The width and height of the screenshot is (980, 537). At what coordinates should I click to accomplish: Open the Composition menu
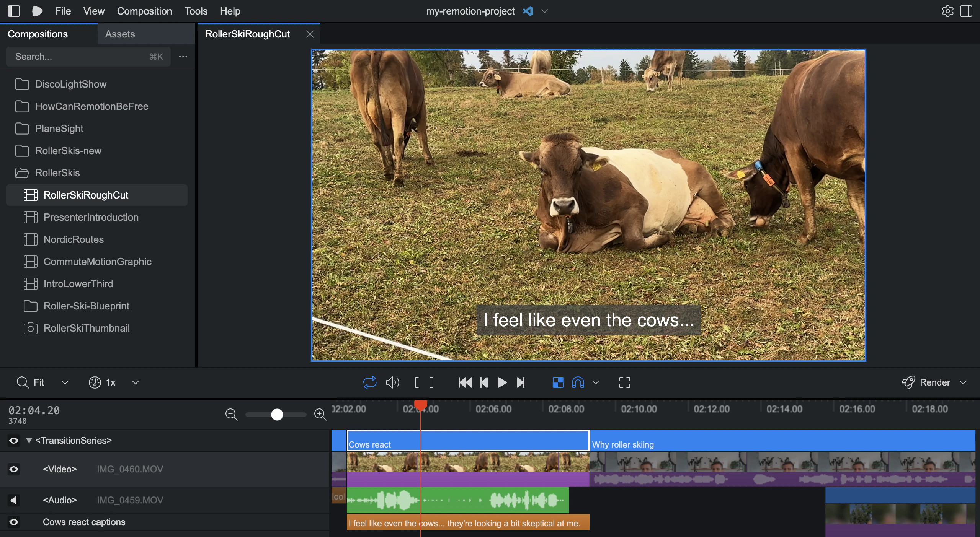(144, 11)
